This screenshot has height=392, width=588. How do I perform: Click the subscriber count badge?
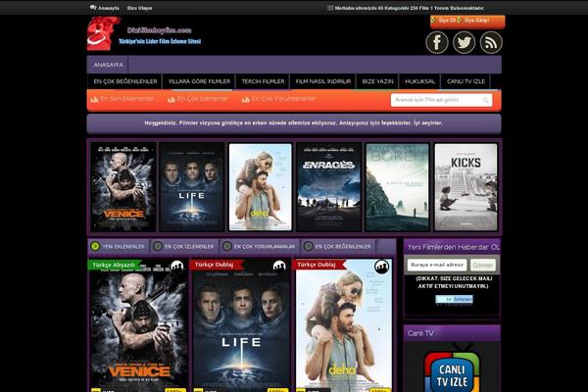pyautogui.click(x=454, y=299)
